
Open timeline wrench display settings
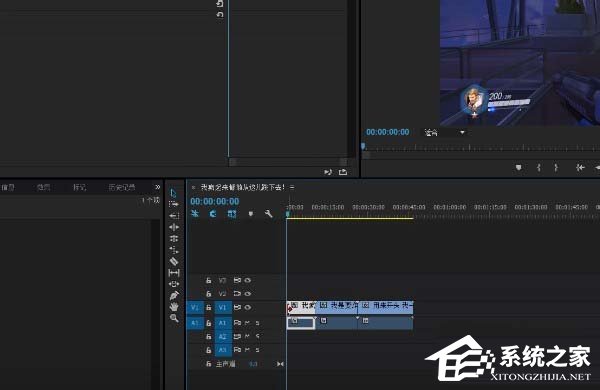point(269,214)
